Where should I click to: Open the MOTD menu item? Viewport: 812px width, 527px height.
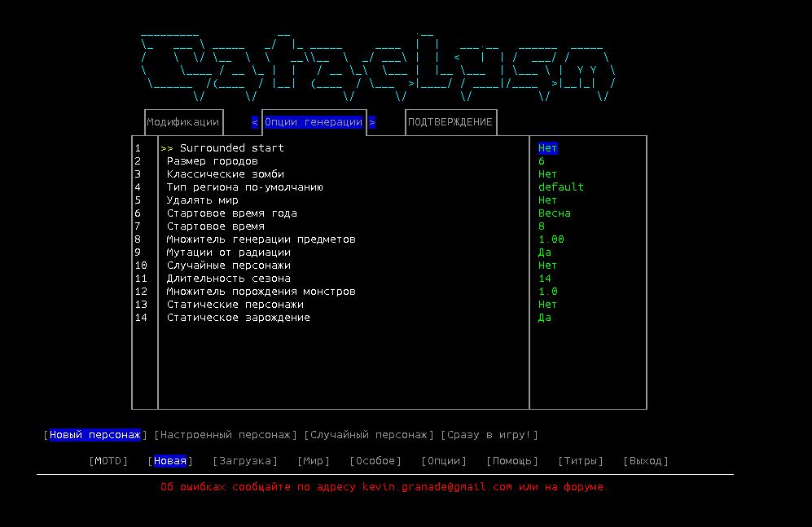point(108,461)
